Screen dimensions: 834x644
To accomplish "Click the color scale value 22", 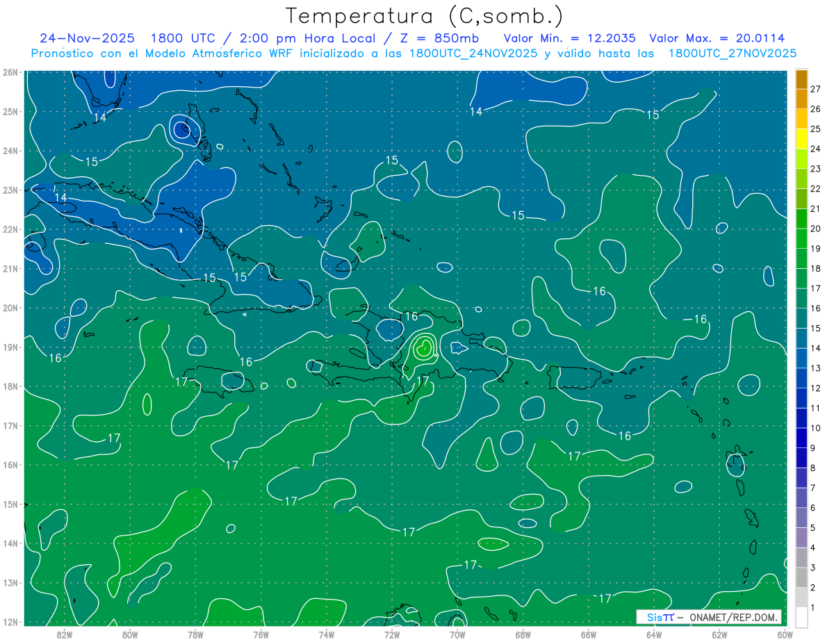I will tap(815, 189).
